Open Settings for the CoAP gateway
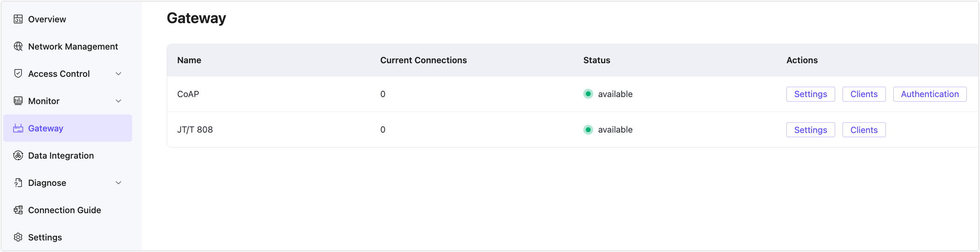Image resolution: width=980 pixels, height=252 pixels. [810, 94]
